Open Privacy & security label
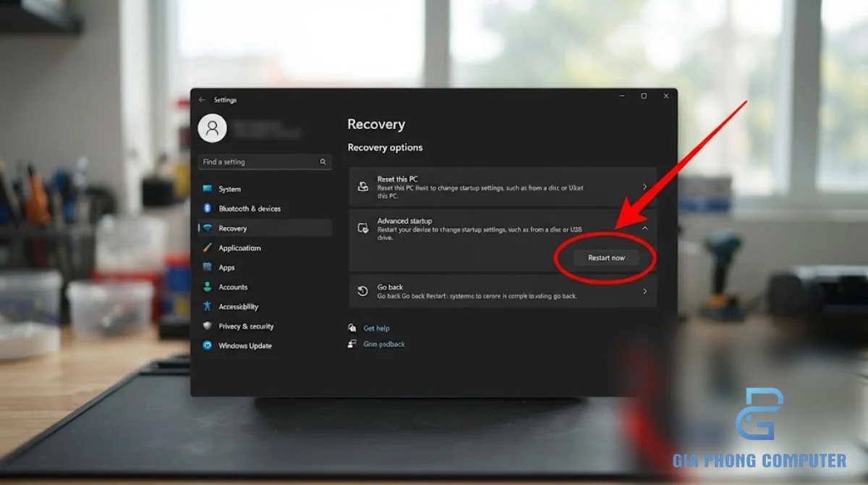The image size is (868, 485). 246,326
